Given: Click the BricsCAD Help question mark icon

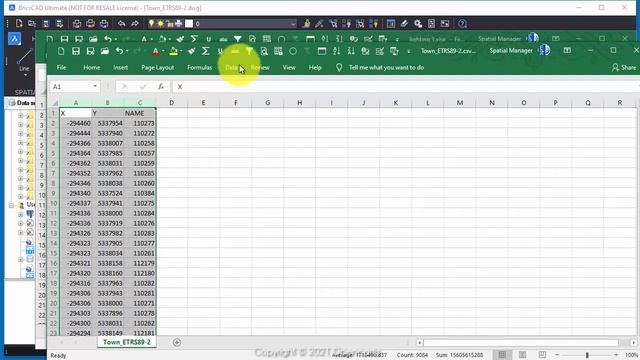Looking at the screenshot, I should (x=462, y=24).
